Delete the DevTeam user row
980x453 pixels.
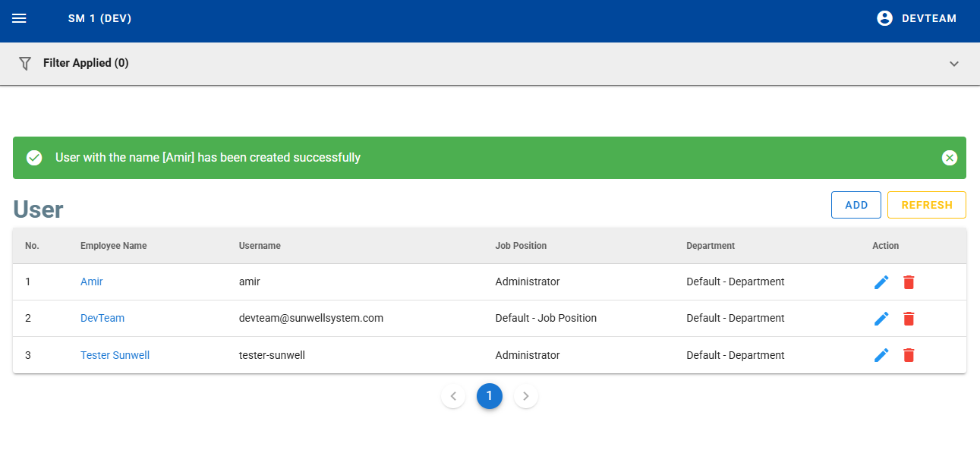[909, 319]
